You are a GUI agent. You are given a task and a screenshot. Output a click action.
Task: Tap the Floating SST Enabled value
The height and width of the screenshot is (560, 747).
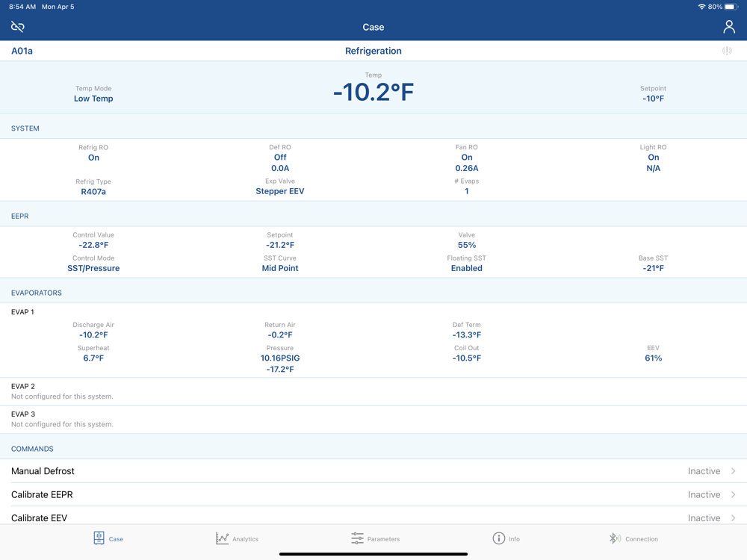467,268
